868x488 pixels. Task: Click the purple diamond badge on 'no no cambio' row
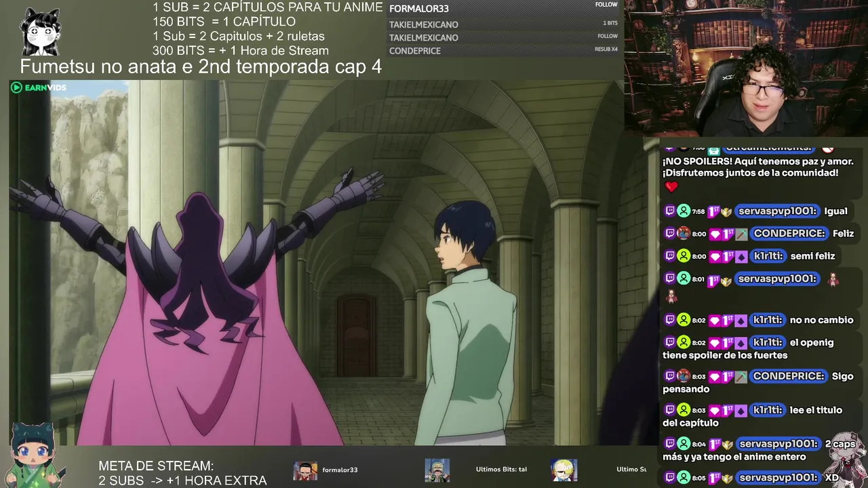tap(742, 320)
